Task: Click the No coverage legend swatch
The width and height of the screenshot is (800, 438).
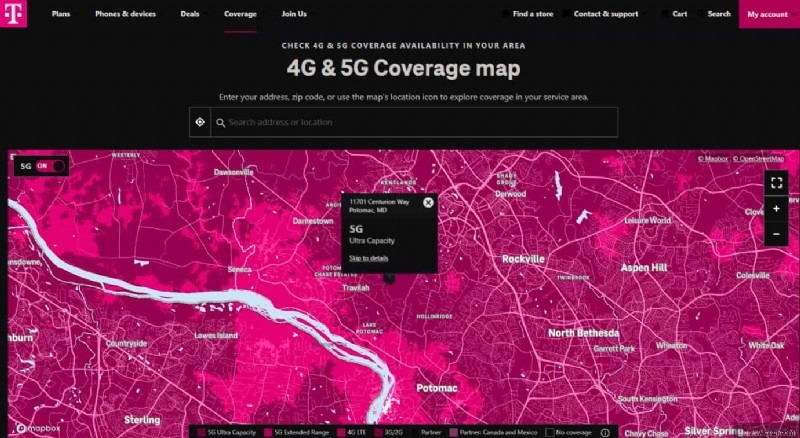Action: [x=549, y=432]
